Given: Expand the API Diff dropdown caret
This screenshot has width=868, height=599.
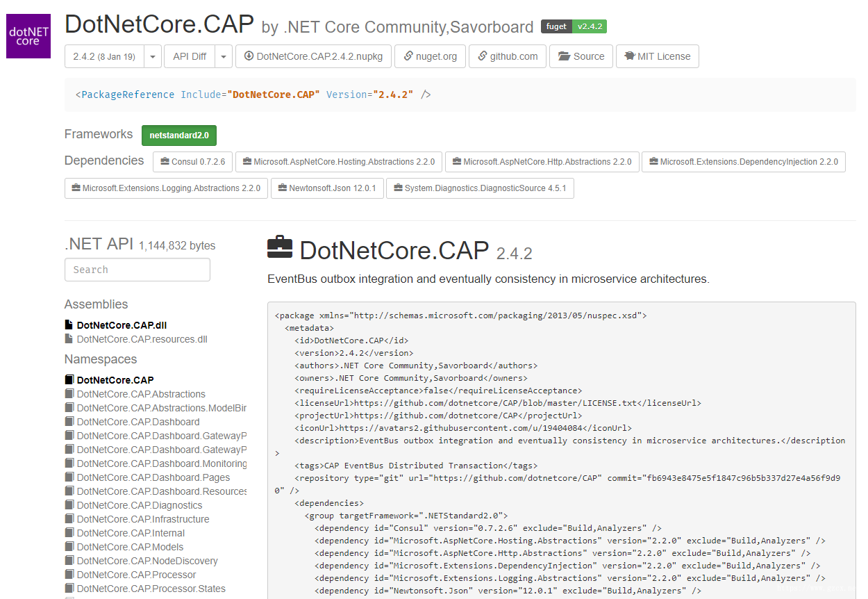Looking at the screenshot, I should click(x=223, y=57).
